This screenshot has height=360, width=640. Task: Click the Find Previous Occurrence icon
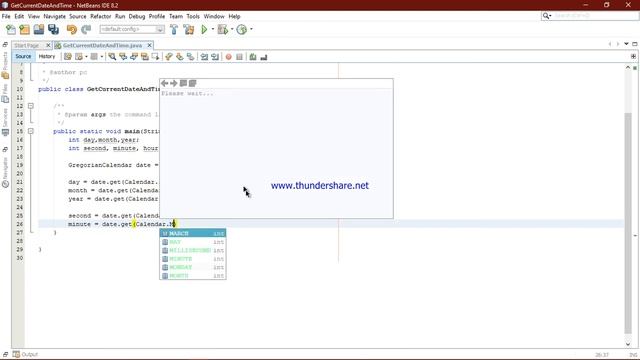123,57
